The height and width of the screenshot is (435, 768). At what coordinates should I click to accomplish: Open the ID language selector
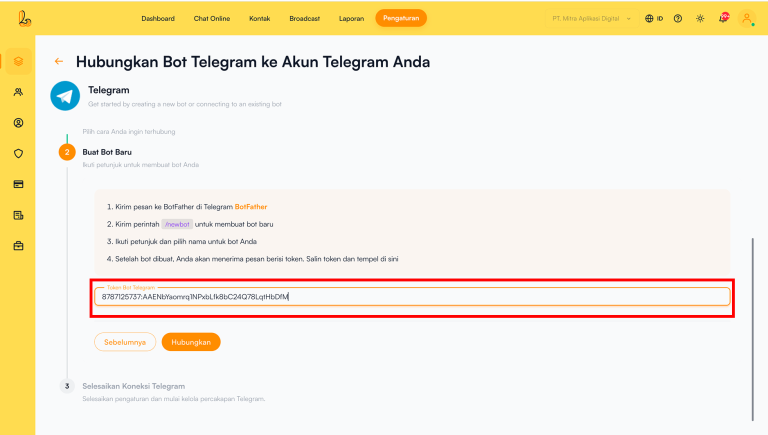click(x=654, y=18)
